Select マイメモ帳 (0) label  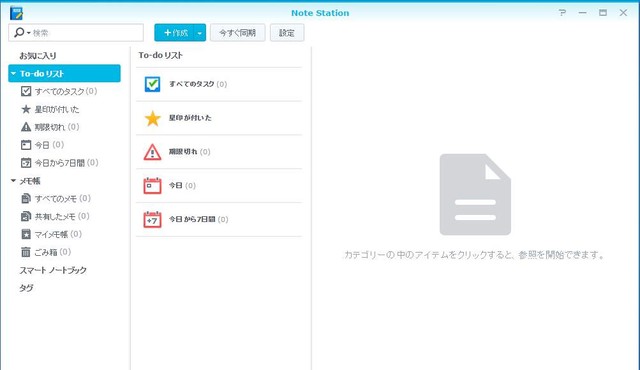tap(58, 234)
